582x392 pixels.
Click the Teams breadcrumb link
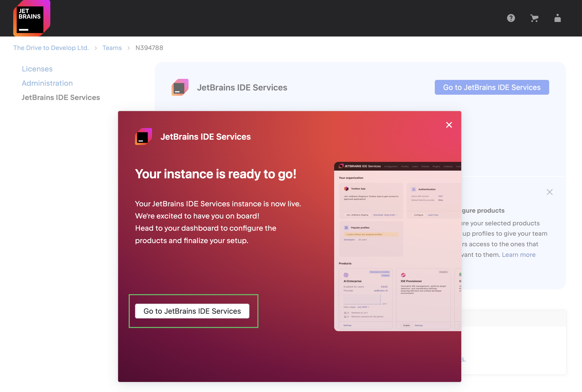pyautogui.click(x=112, y=47)
